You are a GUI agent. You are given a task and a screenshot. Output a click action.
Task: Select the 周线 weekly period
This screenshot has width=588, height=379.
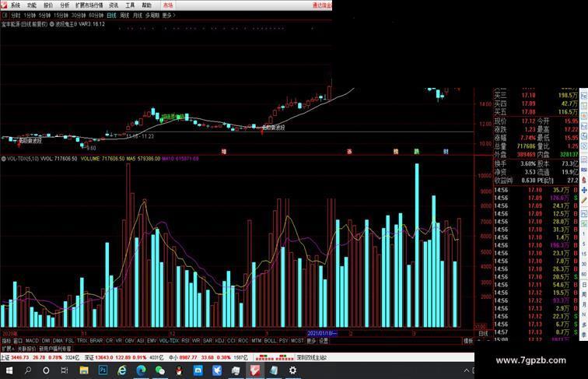124,16
